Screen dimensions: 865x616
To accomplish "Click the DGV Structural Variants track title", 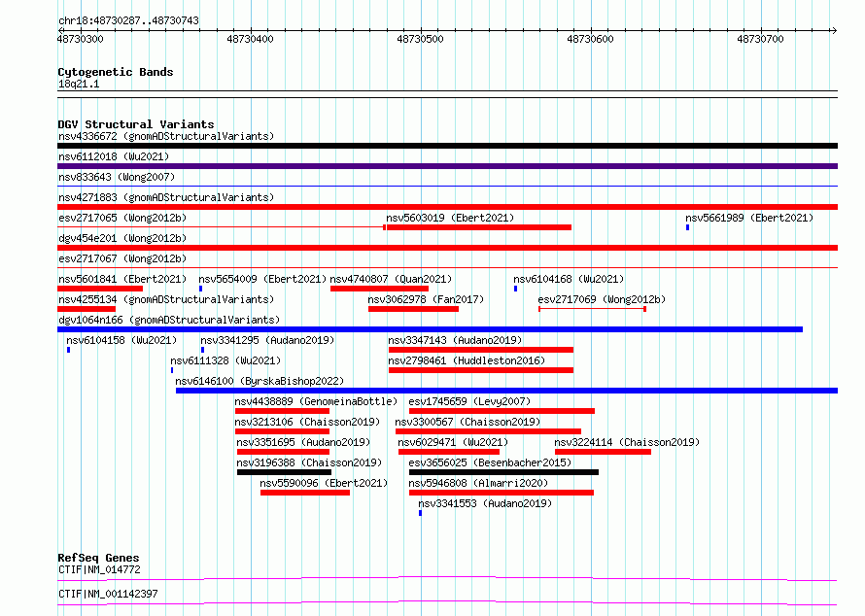I will click(136, 124).
